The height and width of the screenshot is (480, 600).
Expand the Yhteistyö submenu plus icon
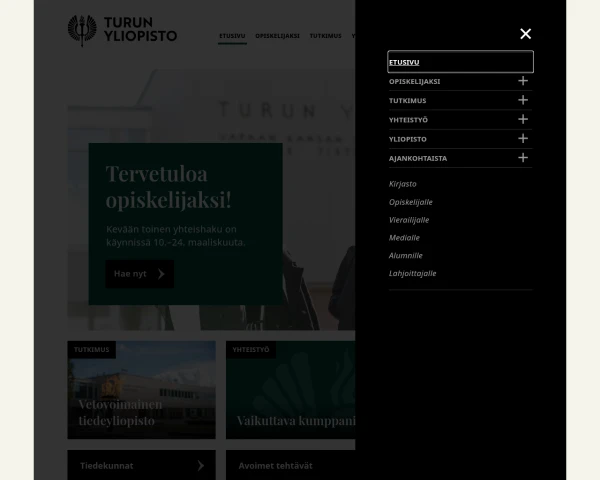pyautogui.click(x=522, y=119)
